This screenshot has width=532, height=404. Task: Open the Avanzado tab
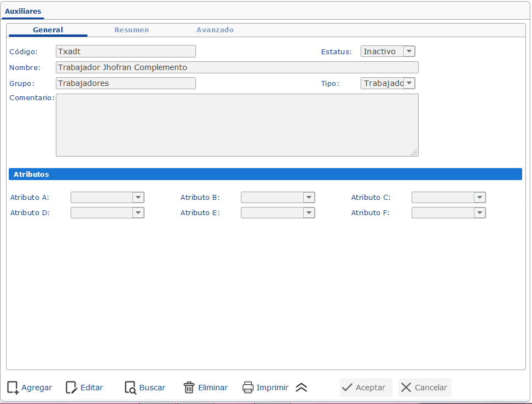[215, 30]
